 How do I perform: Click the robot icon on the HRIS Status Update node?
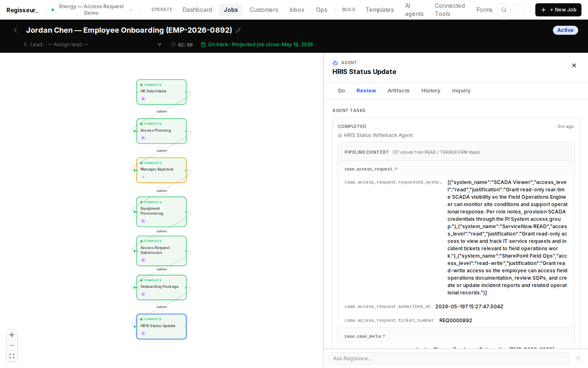[143, 333]
